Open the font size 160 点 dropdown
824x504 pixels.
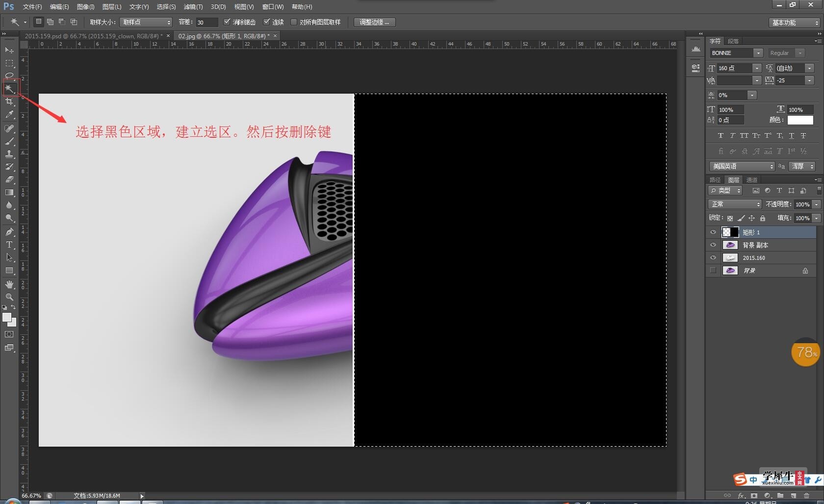(757, 68)
